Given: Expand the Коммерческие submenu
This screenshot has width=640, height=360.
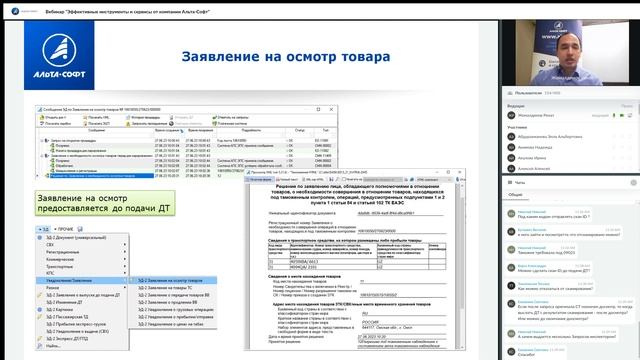Looking at the screenshot, I should point(83,259).
